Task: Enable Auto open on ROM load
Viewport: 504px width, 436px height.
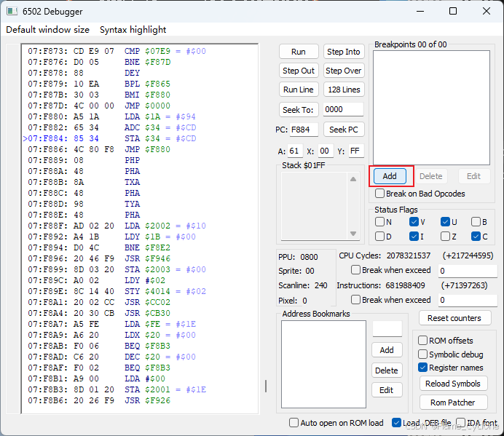Action: click(294, 422)
